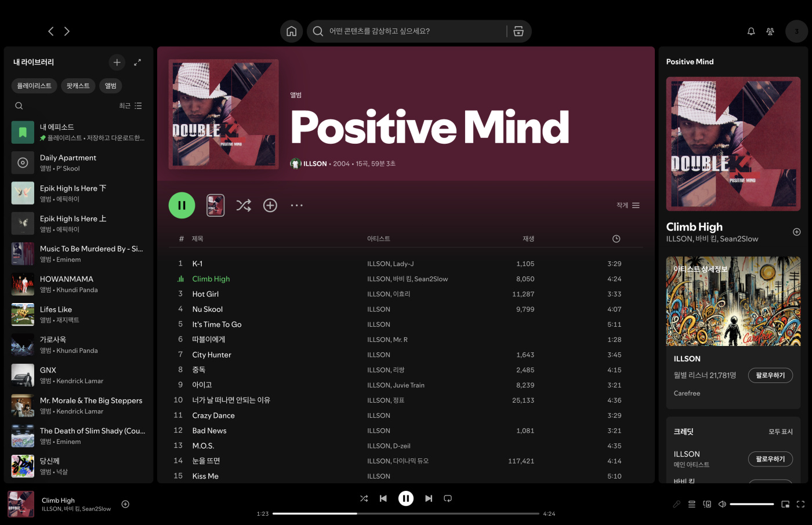This screenshot has width=812, height=525.
Task: Open Friend Activity icon
Action: pos(770,31)
